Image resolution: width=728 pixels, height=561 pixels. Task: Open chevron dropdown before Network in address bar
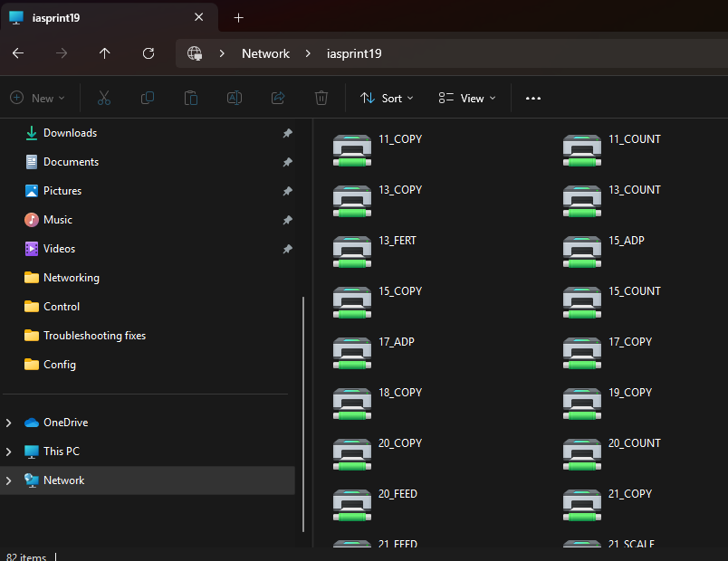[222, 53]
